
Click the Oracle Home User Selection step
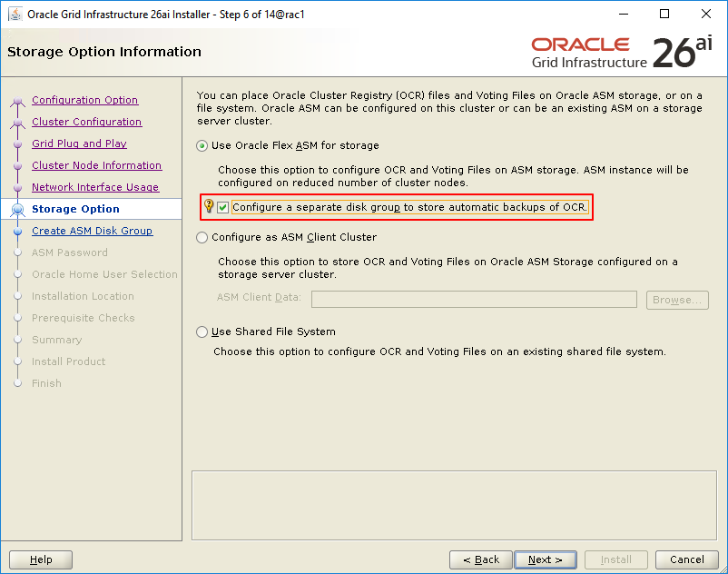104,274
